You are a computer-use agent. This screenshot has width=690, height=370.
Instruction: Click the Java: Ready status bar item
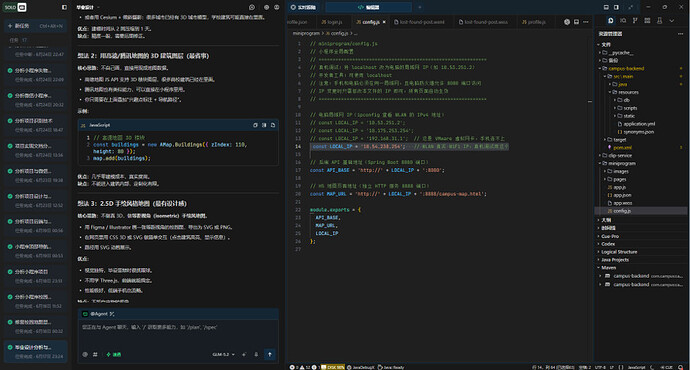(x=391, y=367)
